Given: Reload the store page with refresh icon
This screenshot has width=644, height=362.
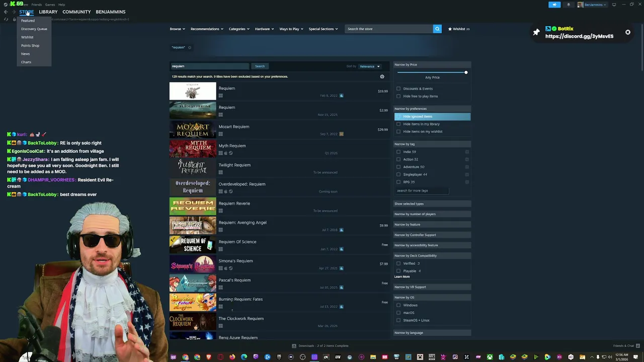Looking at the screenshot, I should pos(6,19).
